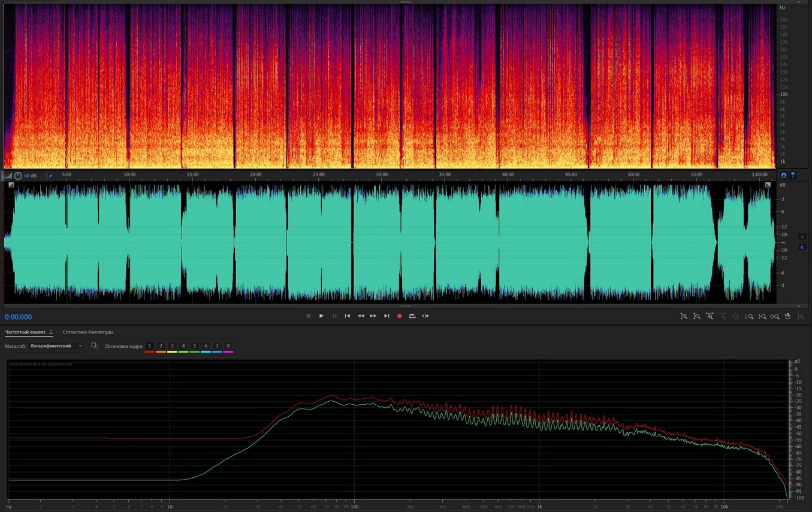This screenshot has width=812, height=512.
Task: Open the Масштаб Логарифмический dropdown
Action: [x=57, y=346]
